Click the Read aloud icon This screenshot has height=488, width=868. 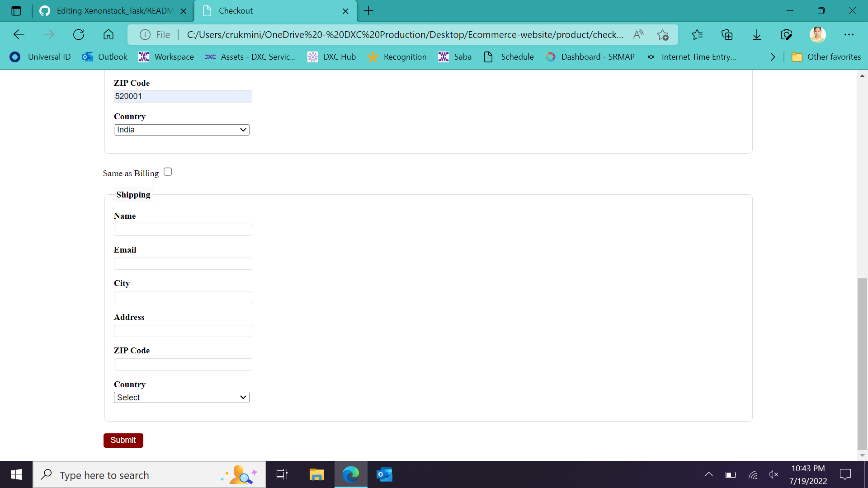pyautogui.click(x=638, y=35)
